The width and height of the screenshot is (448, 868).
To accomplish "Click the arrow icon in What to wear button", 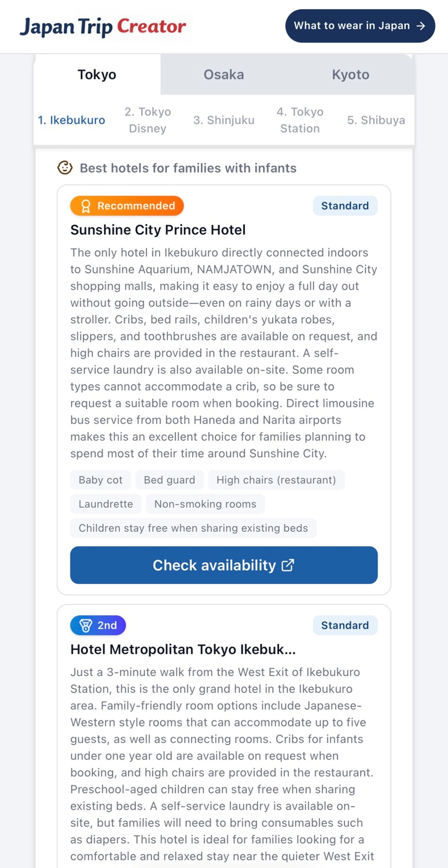I will [x=421, y=26].
